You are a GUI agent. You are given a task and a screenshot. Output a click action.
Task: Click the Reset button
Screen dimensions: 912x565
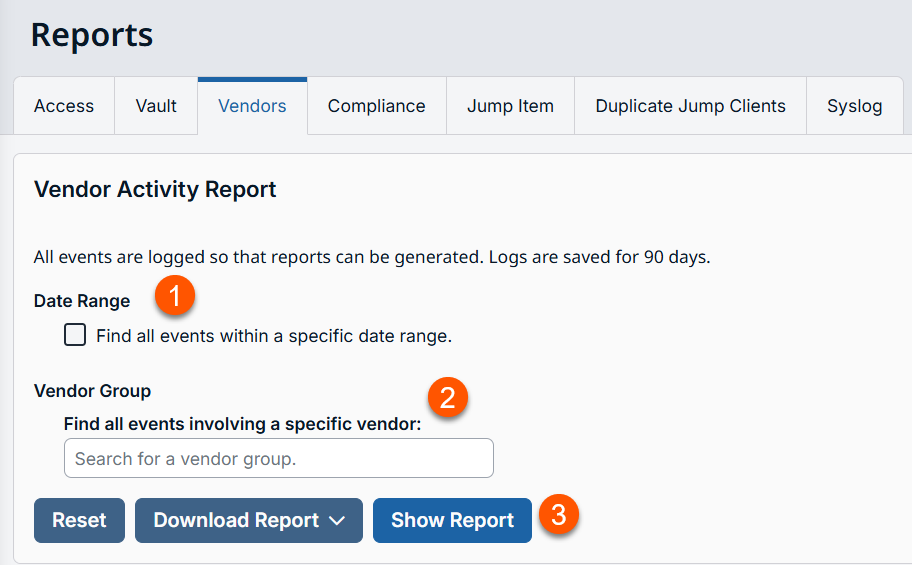79,520
